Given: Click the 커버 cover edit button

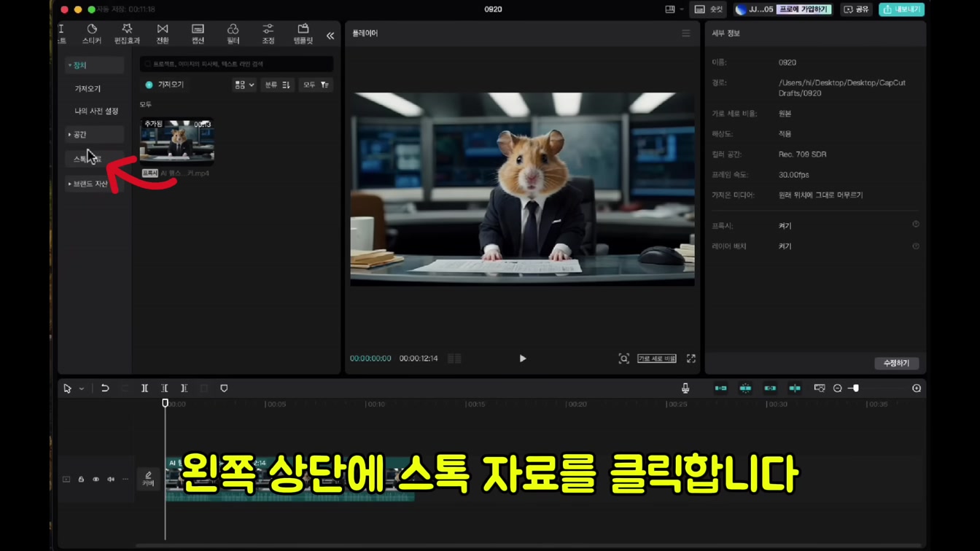Looking at the screenshot, I should 148,479.
